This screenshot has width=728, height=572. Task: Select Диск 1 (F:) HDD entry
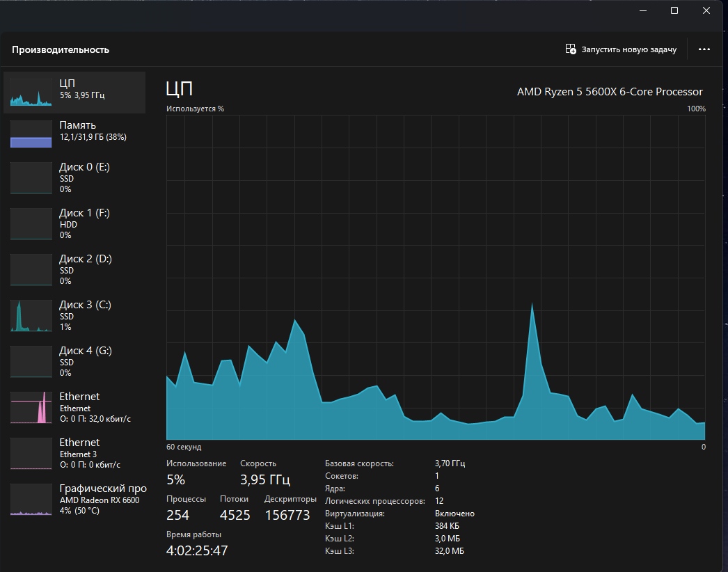74,224
